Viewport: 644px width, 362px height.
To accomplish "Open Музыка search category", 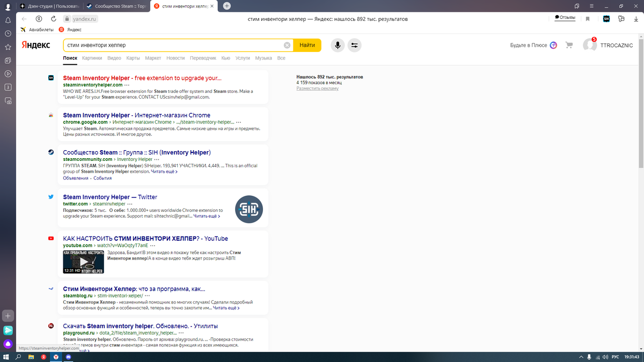I will pyautogui.click(x=264, y=58).
